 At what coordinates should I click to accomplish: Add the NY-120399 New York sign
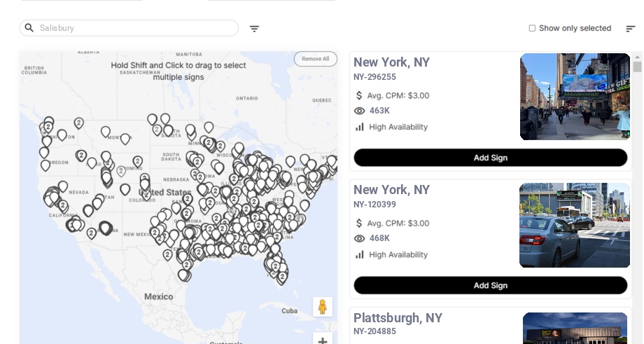point(491,285)
